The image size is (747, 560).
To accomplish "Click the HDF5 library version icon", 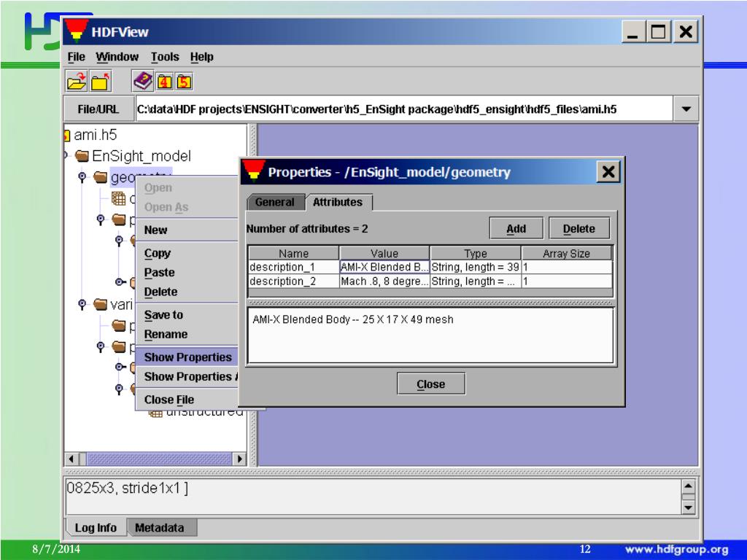I will click(x=185, y=82).
